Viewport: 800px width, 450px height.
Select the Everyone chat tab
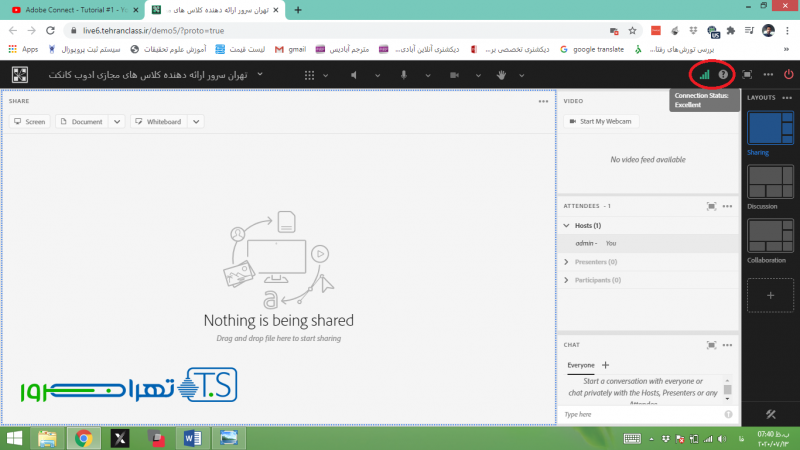[x=581, y=366]
